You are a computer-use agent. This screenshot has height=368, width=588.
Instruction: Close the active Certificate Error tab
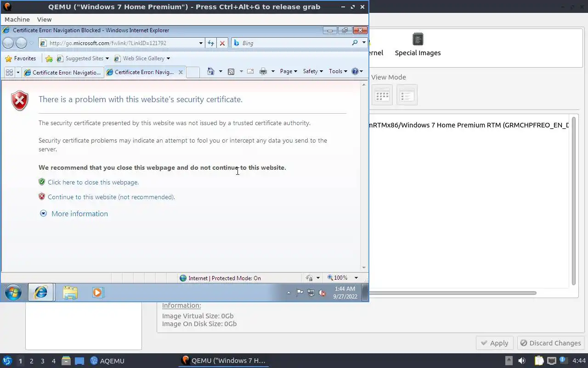[181, 72]
